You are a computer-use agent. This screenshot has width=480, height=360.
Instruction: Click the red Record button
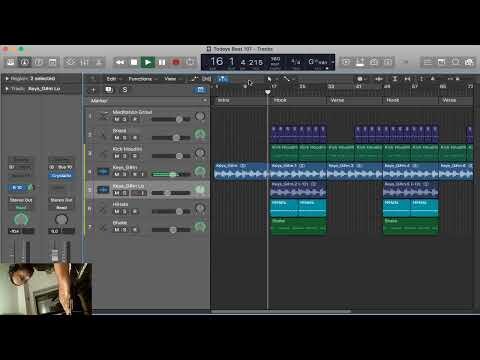point(176,62)
